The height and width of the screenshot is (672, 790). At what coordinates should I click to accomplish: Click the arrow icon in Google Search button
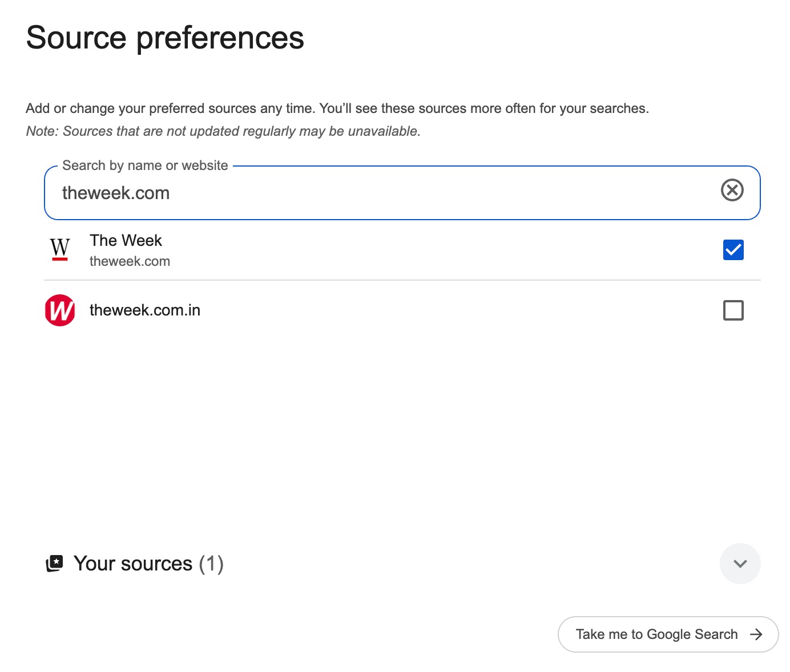[x=756, y=634]
